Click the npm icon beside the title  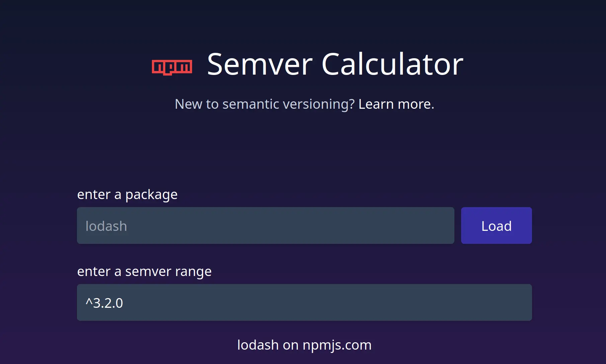pyautogui.click(x=172, y=67)
